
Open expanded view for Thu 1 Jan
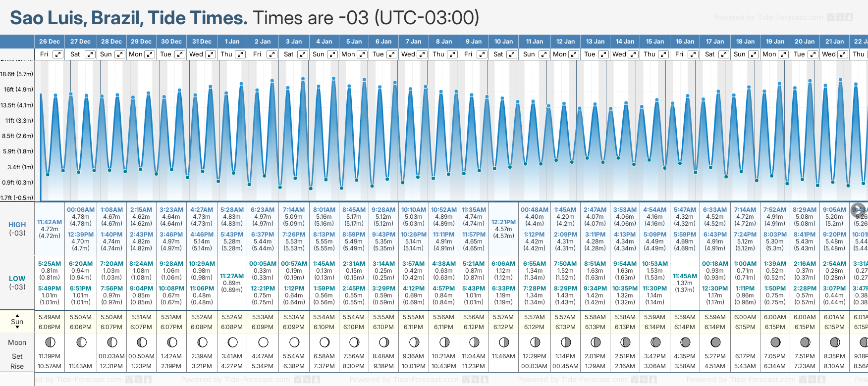(x=240, y=54)
